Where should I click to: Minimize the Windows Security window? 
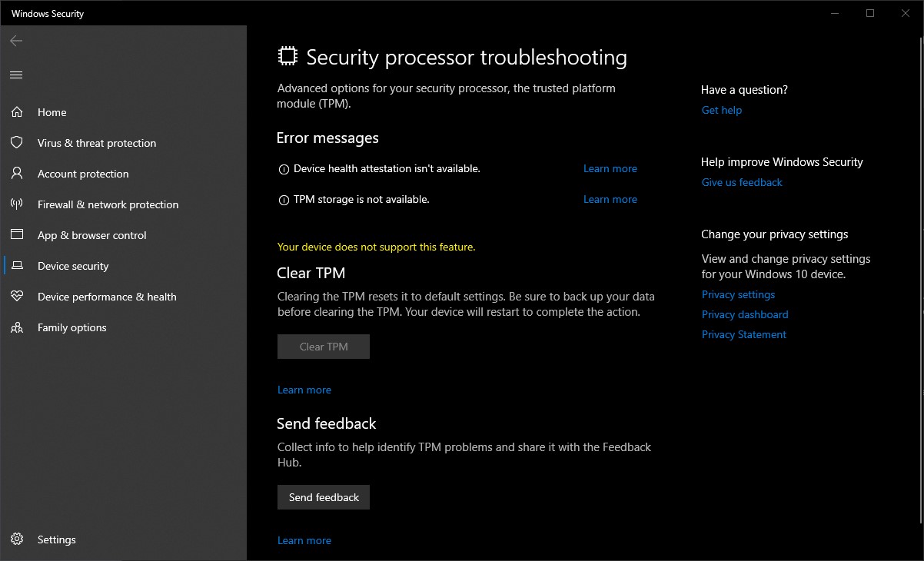click(835, 13)
